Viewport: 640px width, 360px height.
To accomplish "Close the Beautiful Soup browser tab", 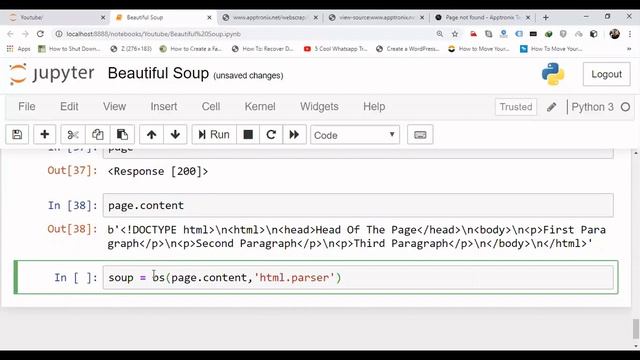I will [209, 18].
